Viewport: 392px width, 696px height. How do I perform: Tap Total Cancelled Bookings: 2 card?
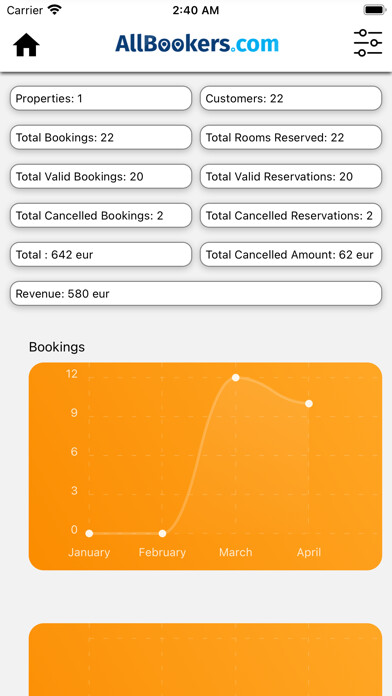click(x=101, y=215)
